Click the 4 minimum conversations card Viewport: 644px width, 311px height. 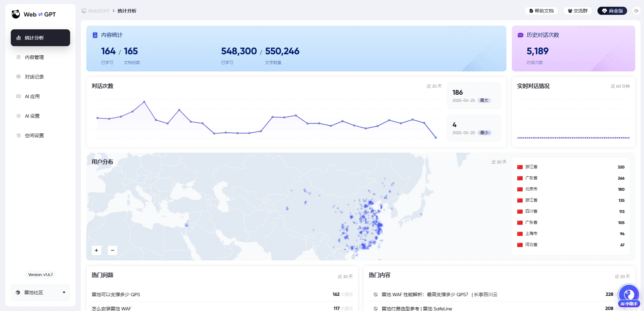coord(474,128)
